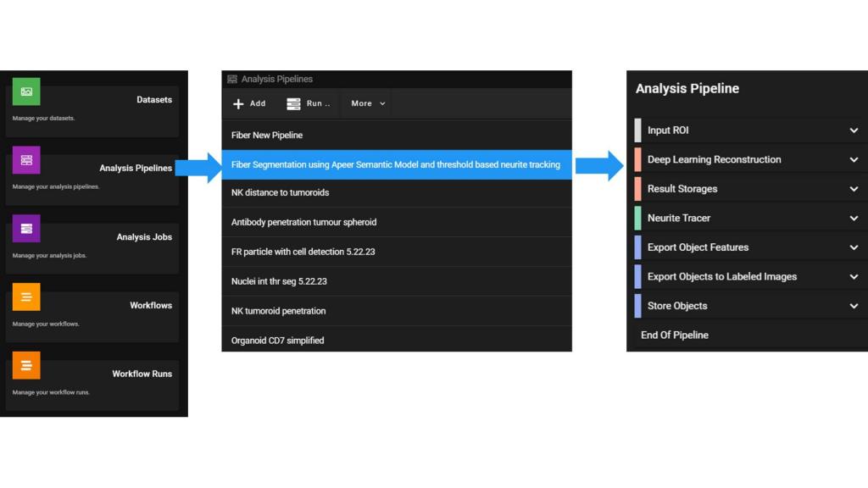Viewport: 868px width, 488px height.
Task: Expand the Deep Learning Reconstruction chevron
Action: coord(854,159)
